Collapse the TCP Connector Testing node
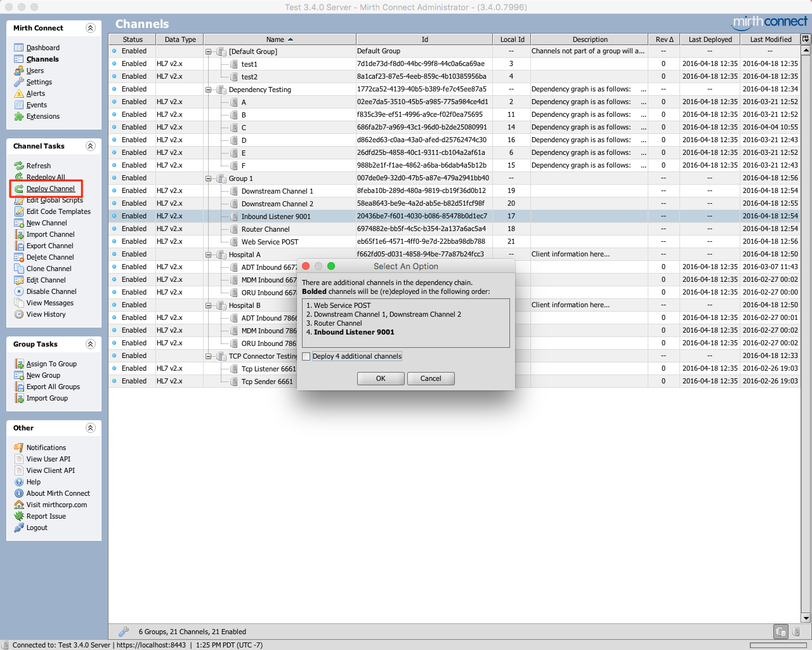This screenshot has height=650, width=812. click(x=208, y=356)
